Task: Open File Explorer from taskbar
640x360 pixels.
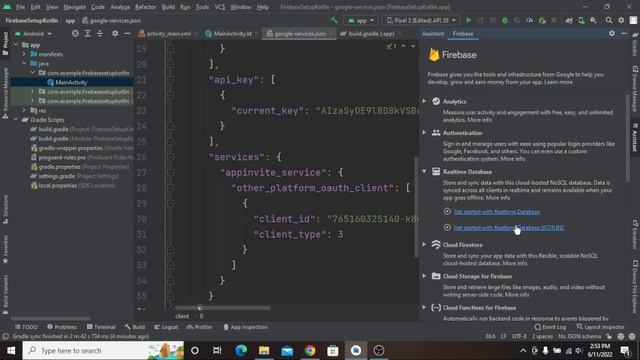Action: 264,351
